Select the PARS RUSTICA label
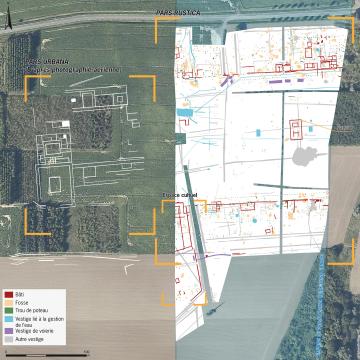Viewport: 360px width, 360px height. click(178, 13)
